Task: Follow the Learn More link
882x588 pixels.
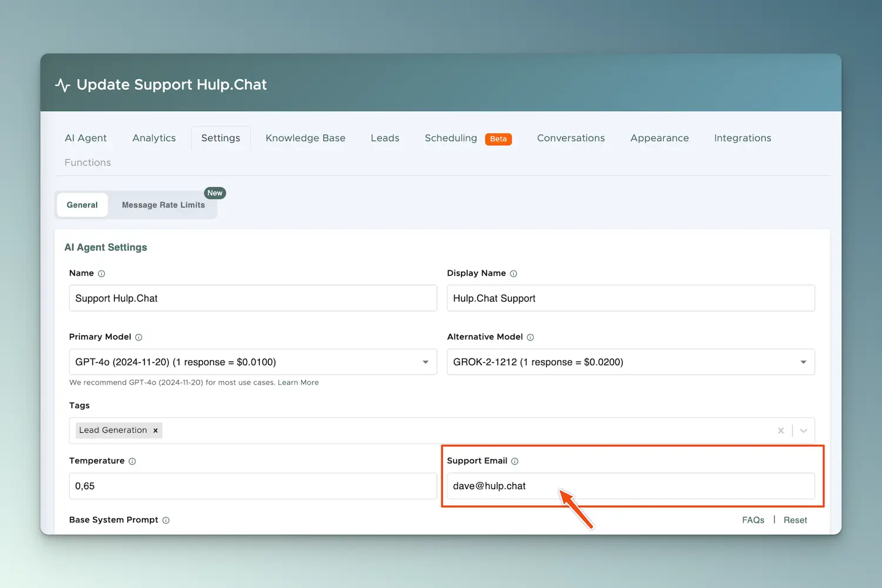Action: tap(298, 382)
